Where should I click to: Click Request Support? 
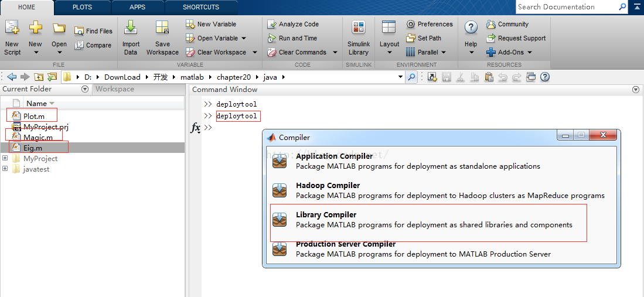(x=516, y=38)
